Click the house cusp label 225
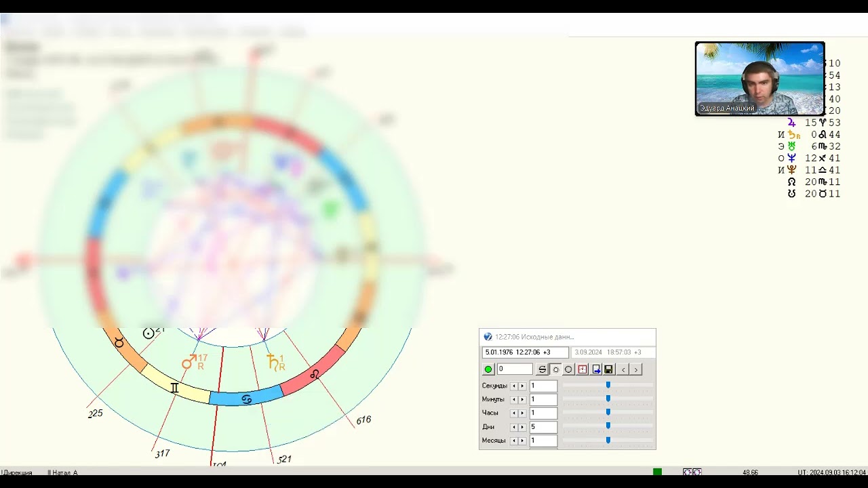The width and height of the screenshot is (868, 488). pyautogui.click(x=96, y=413)
